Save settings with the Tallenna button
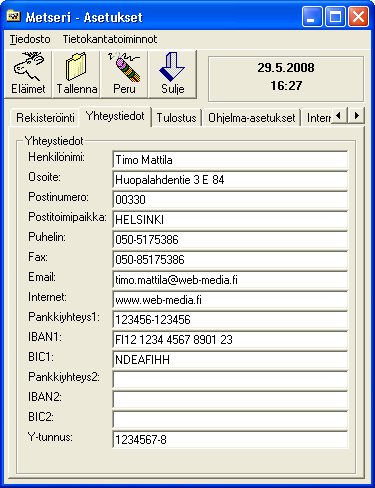 [x=76, y=74]
